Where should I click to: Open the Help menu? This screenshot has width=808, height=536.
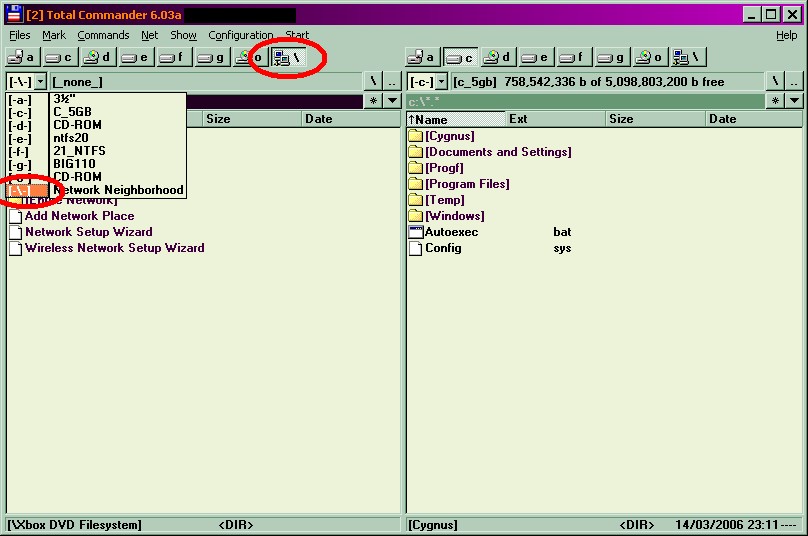[x=786, y=35]
